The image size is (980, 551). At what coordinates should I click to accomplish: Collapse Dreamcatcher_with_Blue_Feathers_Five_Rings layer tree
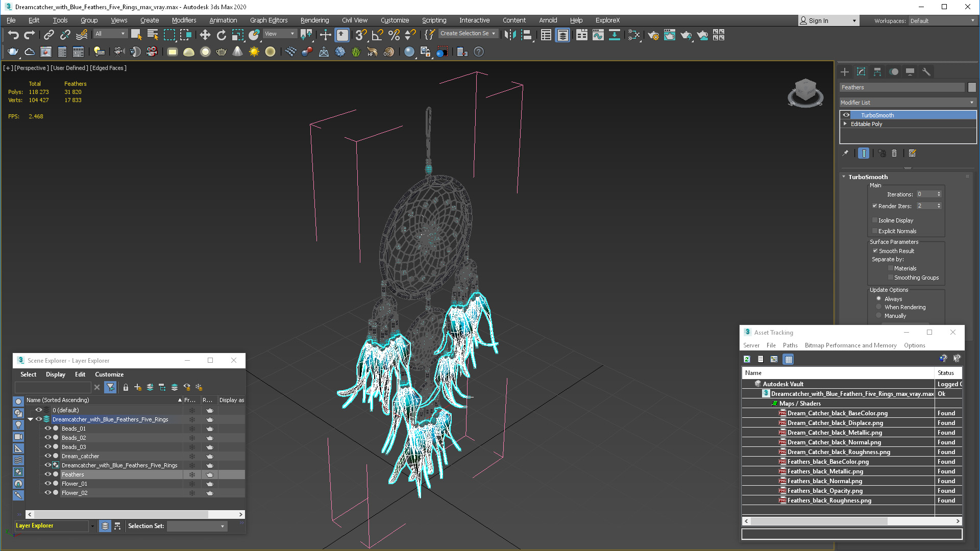point(31,419)
